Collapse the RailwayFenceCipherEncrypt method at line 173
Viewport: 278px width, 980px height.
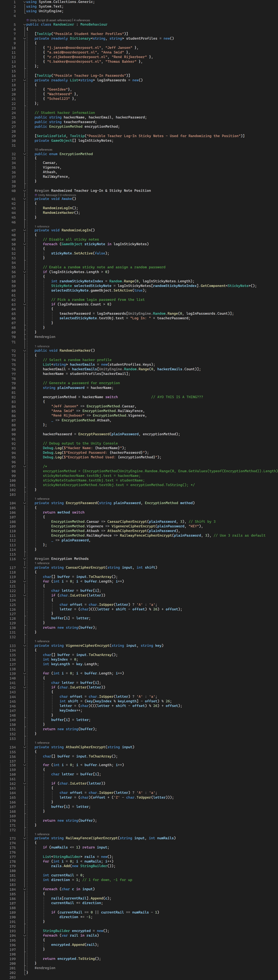[x=25, y=838]
